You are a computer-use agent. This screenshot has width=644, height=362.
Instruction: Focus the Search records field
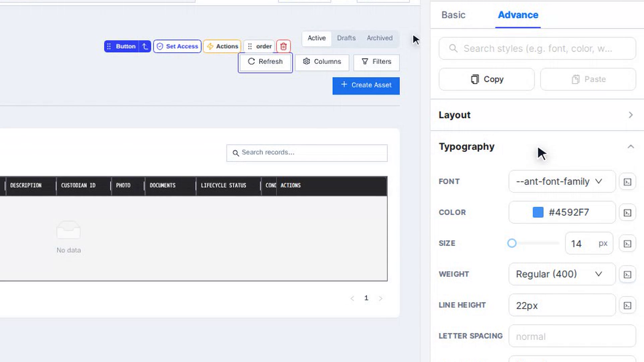pyautogui.click(x=307, y=153)
